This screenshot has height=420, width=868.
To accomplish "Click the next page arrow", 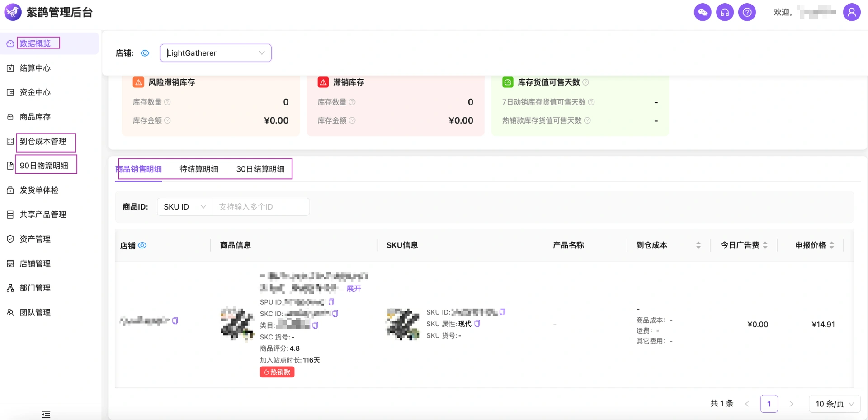I will 791,404.
